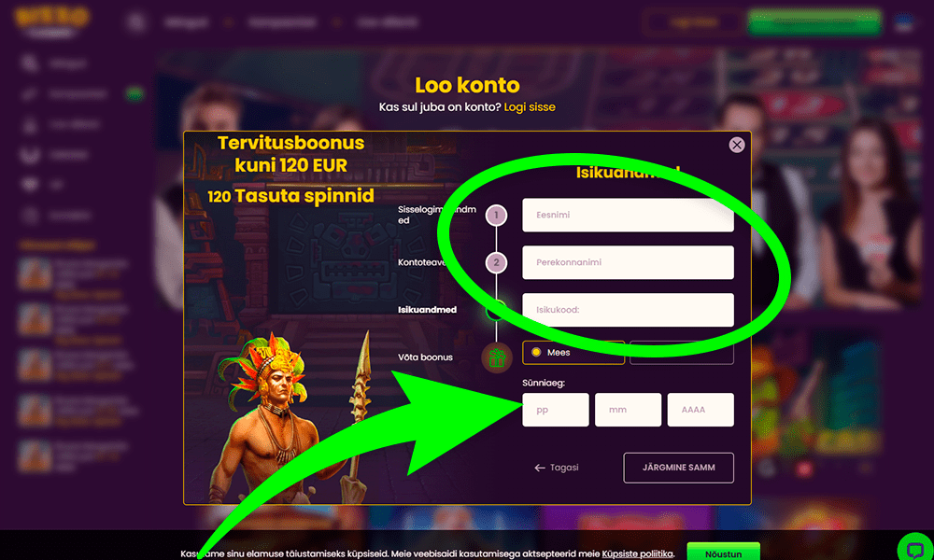Screen dimensions: 934x560
Task: Accept cookies with the Nõustun button
Action: pos(723,553)
